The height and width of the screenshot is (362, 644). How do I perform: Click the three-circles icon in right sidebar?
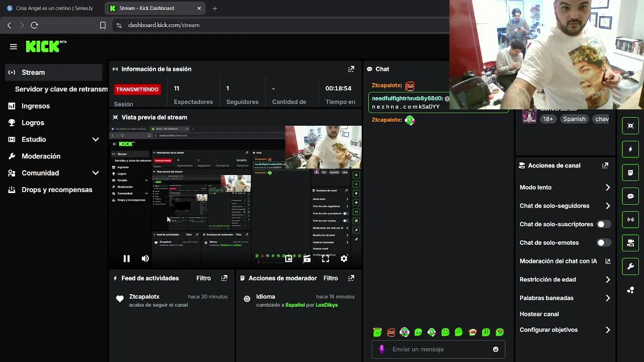[630, 290]
